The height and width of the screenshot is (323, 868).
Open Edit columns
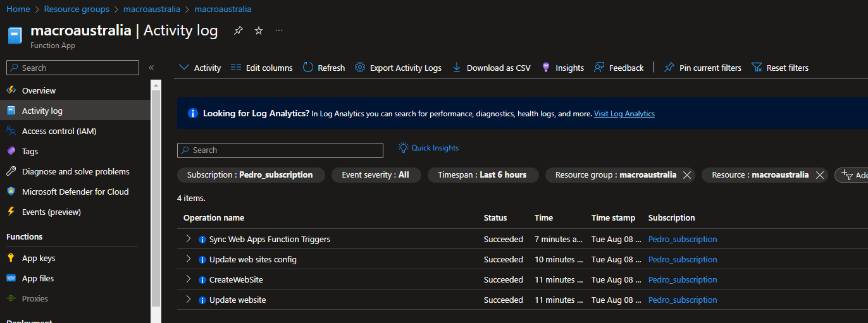261,68
